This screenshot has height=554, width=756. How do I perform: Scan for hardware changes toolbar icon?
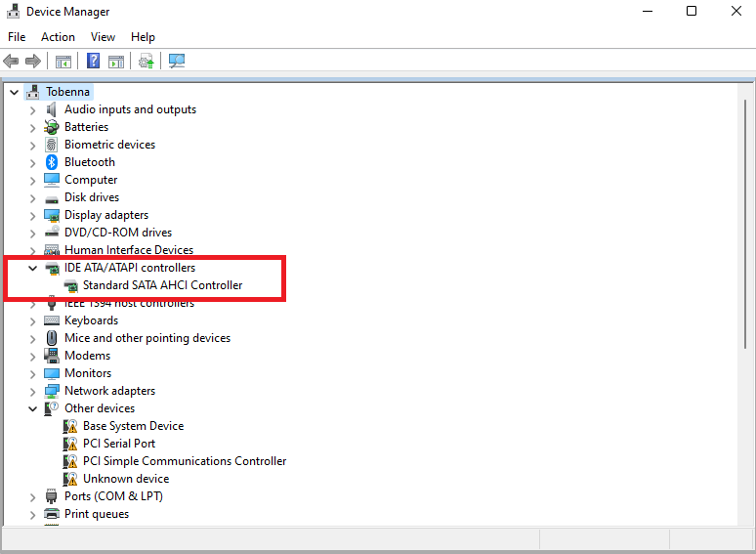click(x=177, y=62)
